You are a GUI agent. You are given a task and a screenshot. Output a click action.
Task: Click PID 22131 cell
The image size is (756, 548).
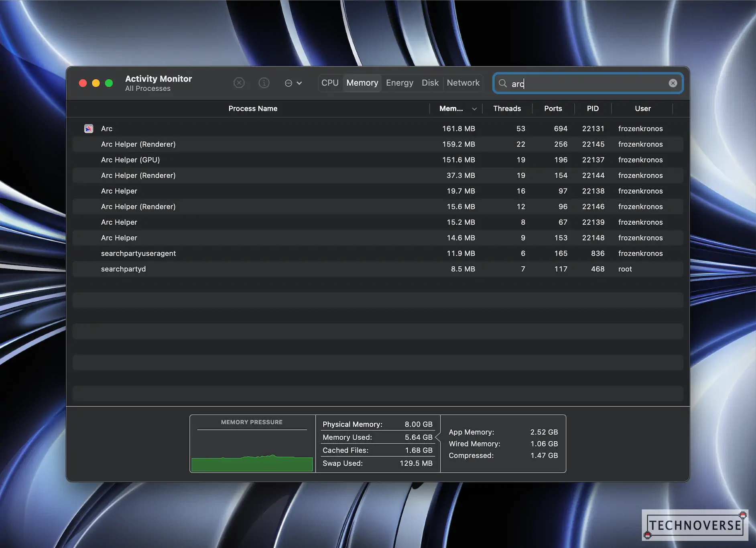point(593,128)
